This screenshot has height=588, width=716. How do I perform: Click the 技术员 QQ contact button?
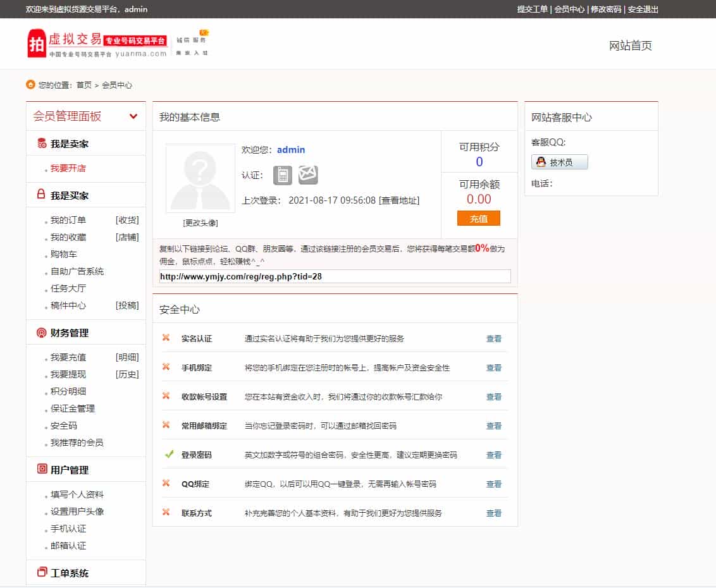tap(559, 162)
